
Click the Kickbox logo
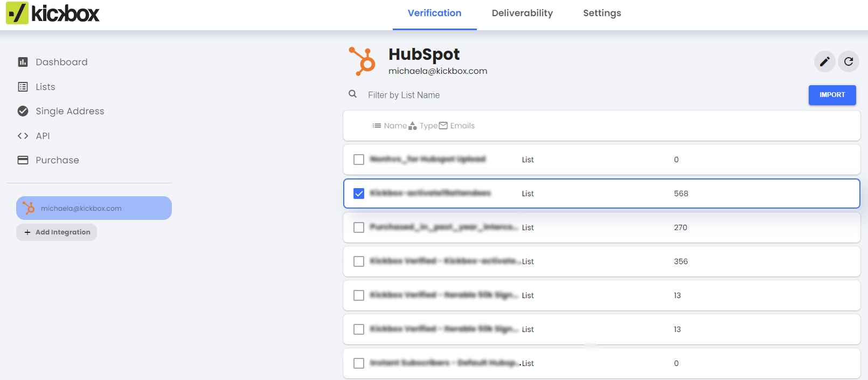pos(53,13)
